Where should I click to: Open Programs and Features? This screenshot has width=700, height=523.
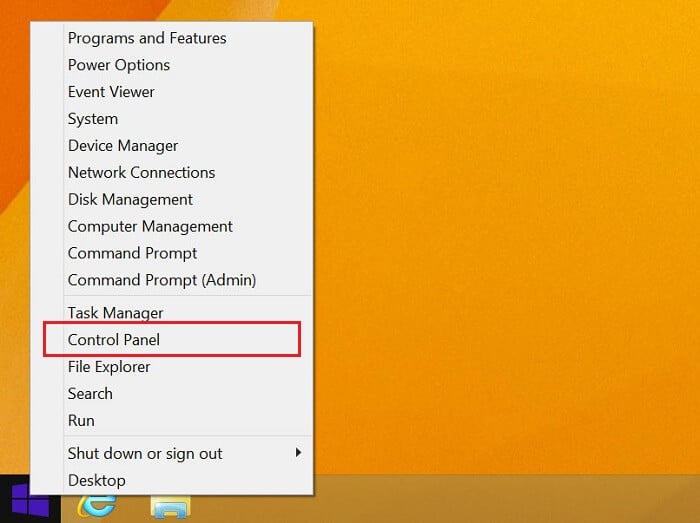click(171, 38)
